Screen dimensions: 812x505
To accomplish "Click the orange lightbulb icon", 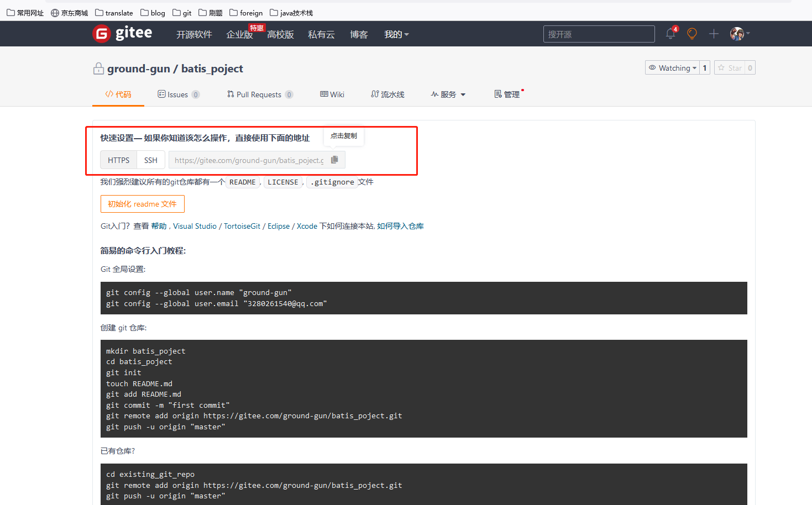I will (x=691, y=34).
